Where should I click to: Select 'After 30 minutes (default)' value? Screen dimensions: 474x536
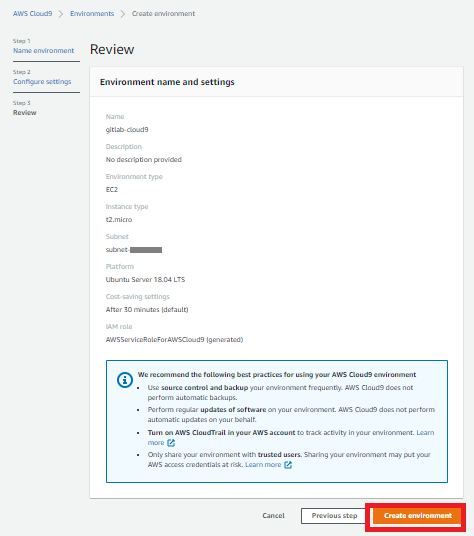[147, 310]
